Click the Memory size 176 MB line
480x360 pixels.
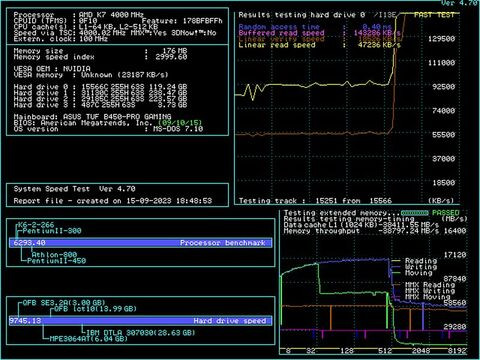100,51
